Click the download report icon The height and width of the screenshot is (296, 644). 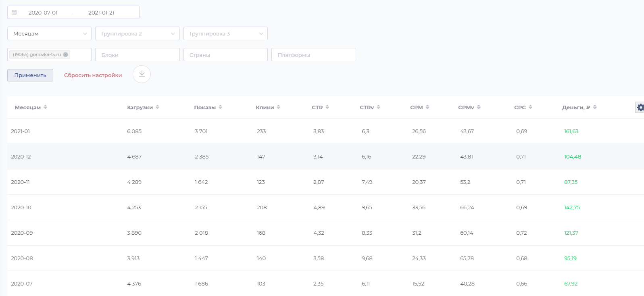142,74
